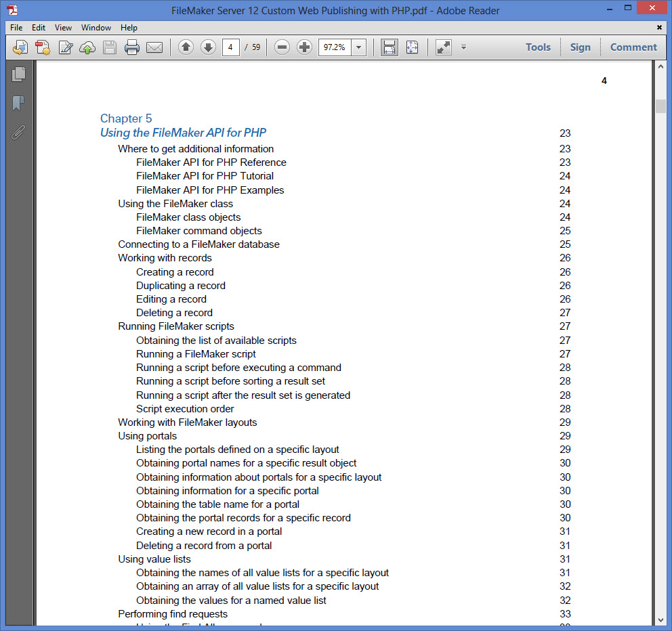Open 'Where to get additional information' entry
672x631 pixels.
(196, 149)
